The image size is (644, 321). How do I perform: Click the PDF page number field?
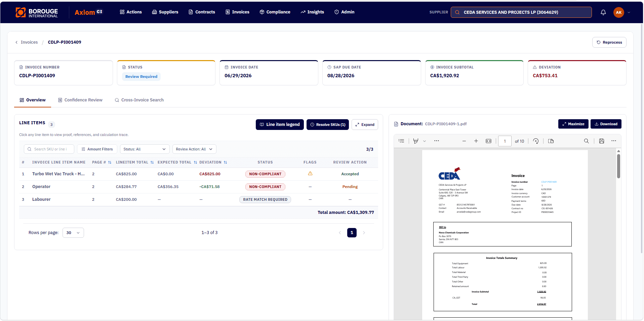click(x=505, y=141)
